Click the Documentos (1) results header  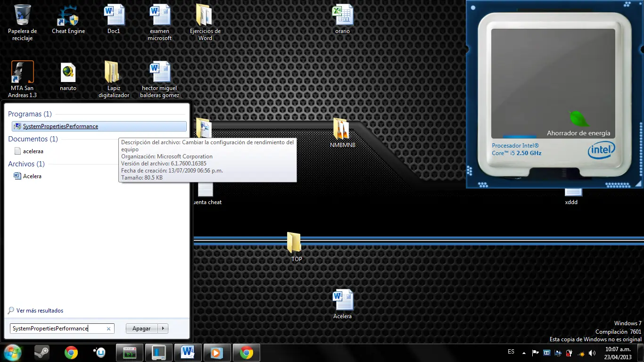(33, 139)
